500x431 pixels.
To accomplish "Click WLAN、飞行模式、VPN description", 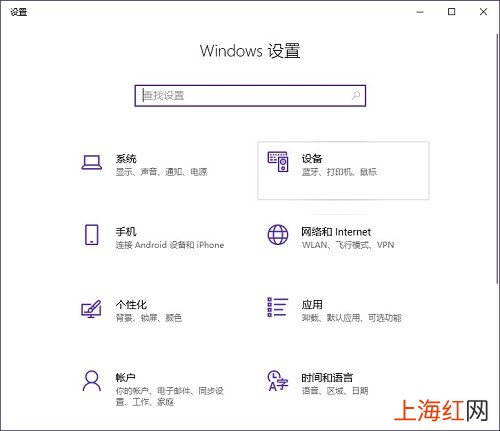I will click(348, 245).
